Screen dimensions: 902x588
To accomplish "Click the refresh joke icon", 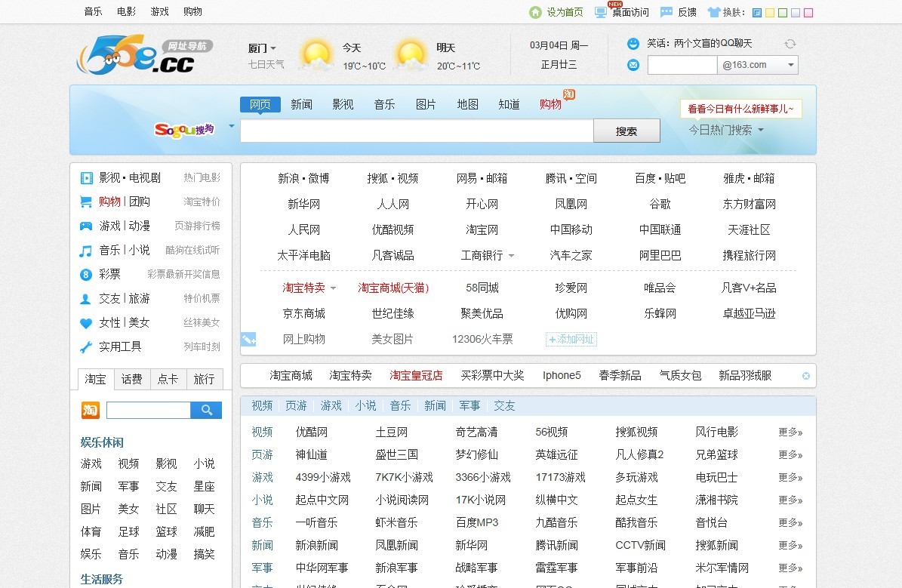I will pos(790,44).
